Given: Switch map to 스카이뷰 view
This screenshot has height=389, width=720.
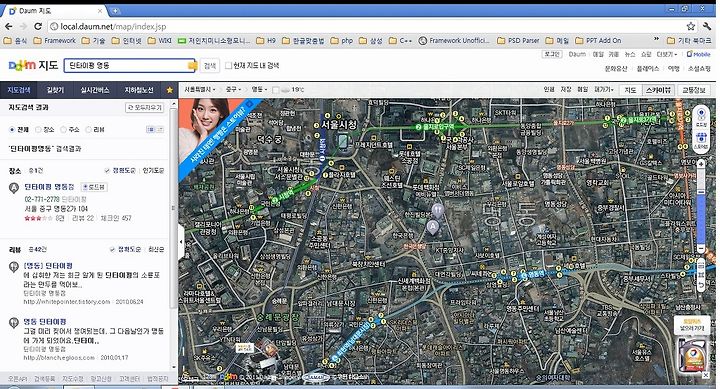Looking at the screenshot, I should point(658,90).
